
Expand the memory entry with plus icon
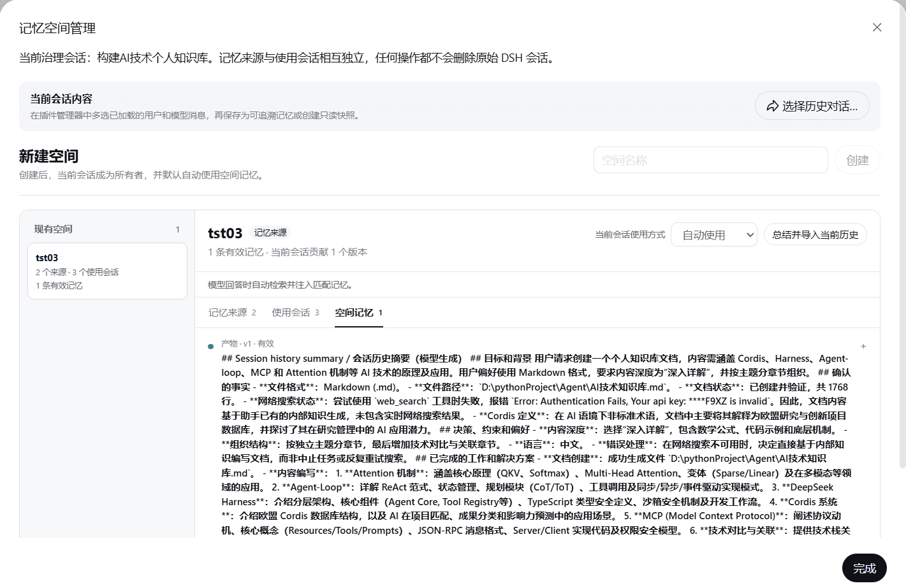click(863, 347)
